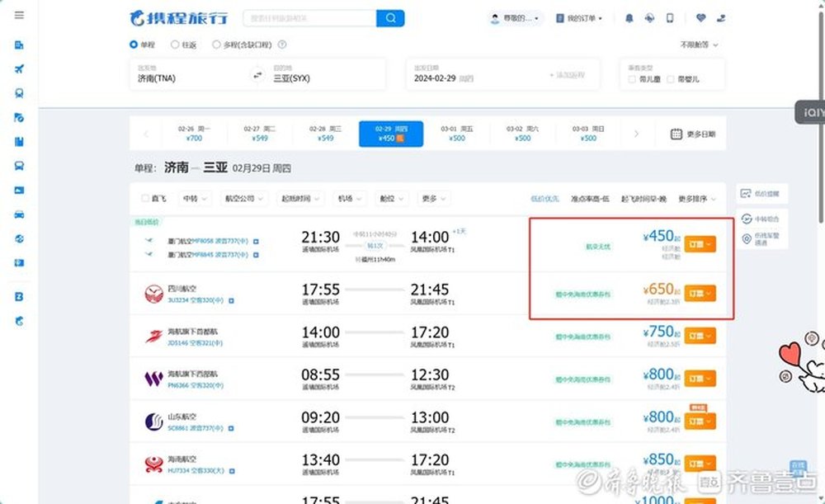The width and height of the screenshot is (825, 504).
Task: Sort by 低价优先 lowest price
Action: tap(544, 199)
